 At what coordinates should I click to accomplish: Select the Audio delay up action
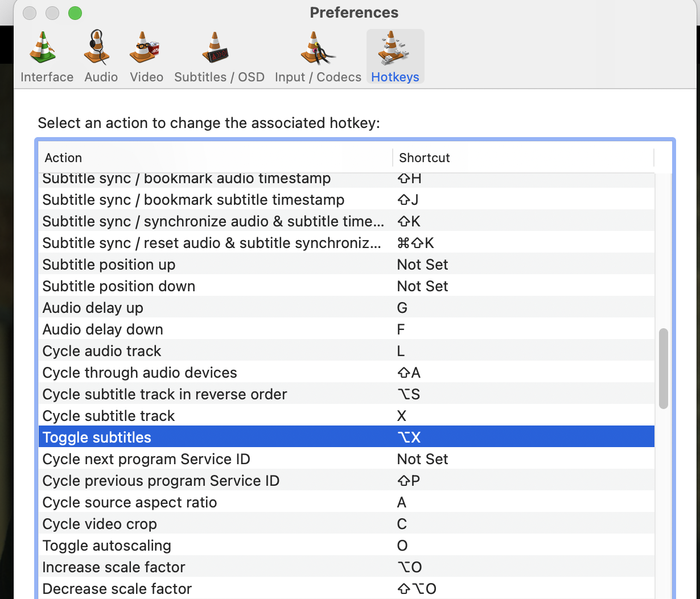pyautogui.click(x=93, y=308)
